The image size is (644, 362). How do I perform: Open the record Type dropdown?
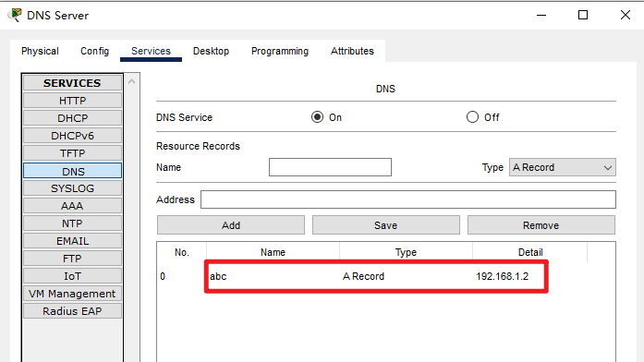tap(563, 167)
